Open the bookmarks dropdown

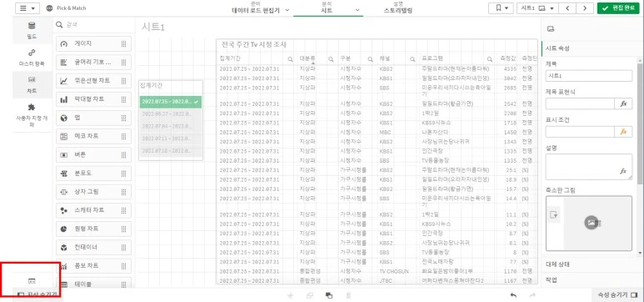(x=501, y=8)
